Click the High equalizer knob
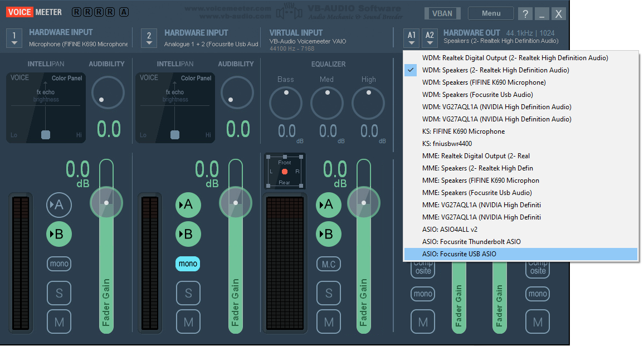This screenshot has height=346, width=644. click(x=368, y=103)
